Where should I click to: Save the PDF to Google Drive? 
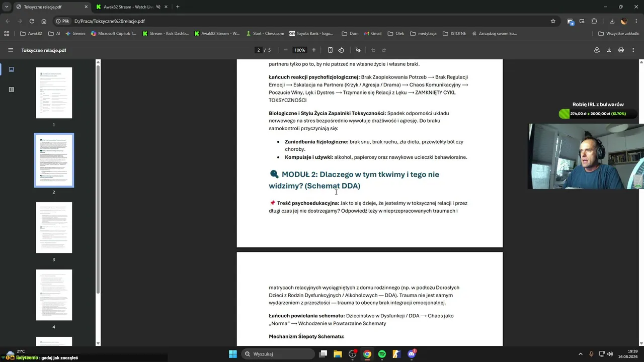(x=597, y=50)
